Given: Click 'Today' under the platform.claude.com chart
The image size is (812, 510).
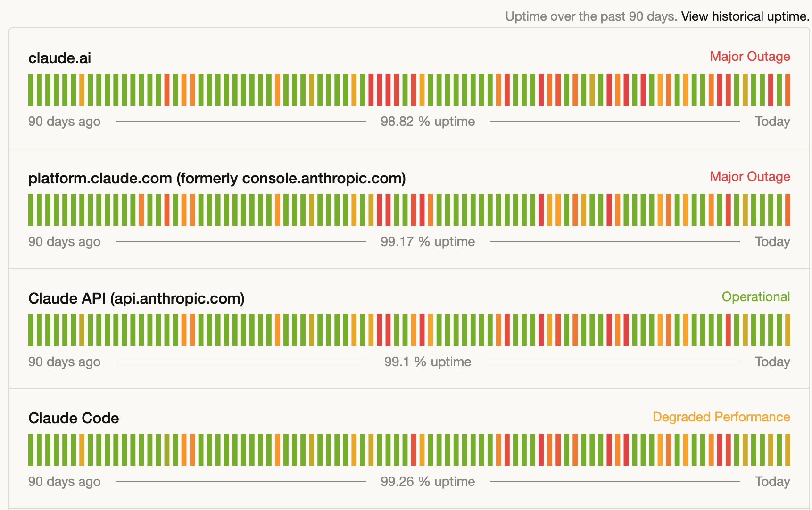Looking at the screenshot, I should click(772, 242).
